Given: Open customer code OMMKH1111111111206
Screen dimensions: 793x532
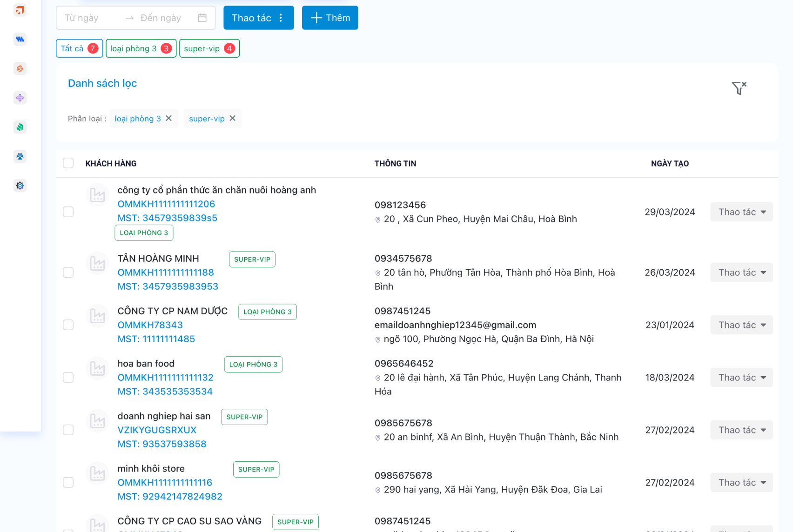Looking at the screenshot, I should 166,204.
